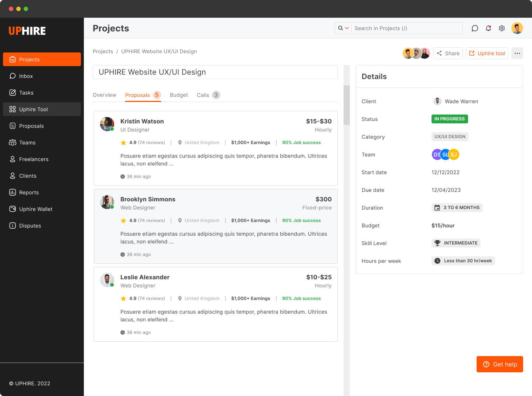532x396 pixels.
Task: Click the Projects breadcrumb link
Action: [103, 51]
